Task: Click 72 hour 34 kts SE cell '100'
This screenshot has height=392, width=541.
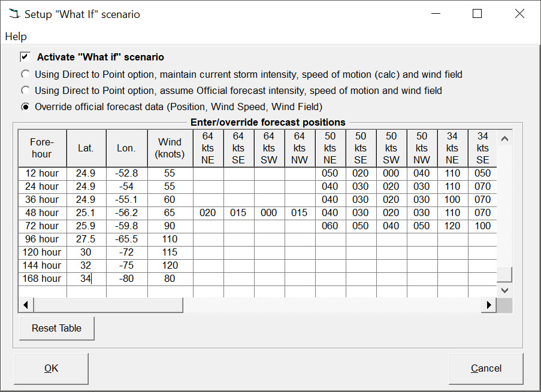Action: tap(483, 226)
